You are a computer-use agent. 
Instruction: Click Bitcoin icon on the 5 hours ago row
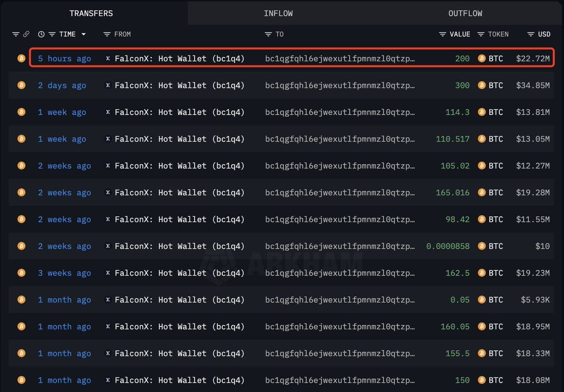click(21, 58)
